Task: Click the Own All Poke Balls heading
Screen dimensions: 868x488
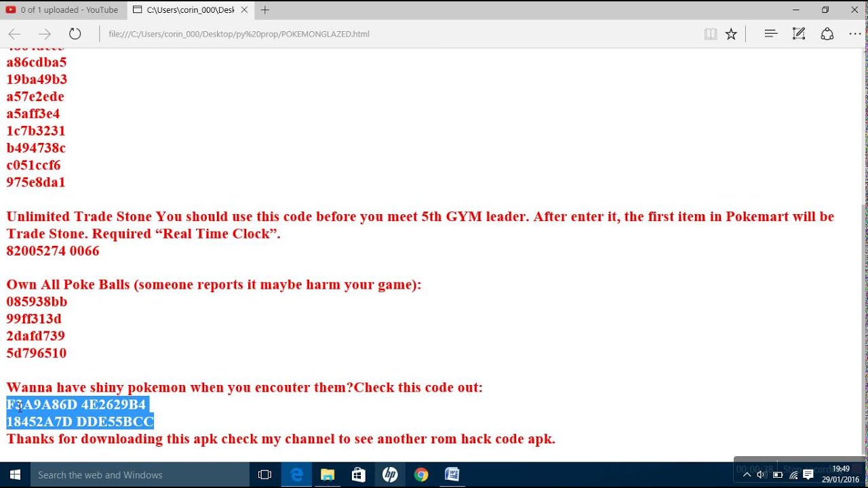Action: (214, 285)
